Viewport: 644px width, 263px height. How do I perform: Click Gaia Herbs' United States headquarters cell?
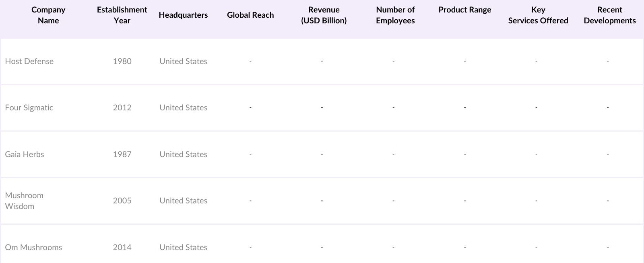coord(183,154)
